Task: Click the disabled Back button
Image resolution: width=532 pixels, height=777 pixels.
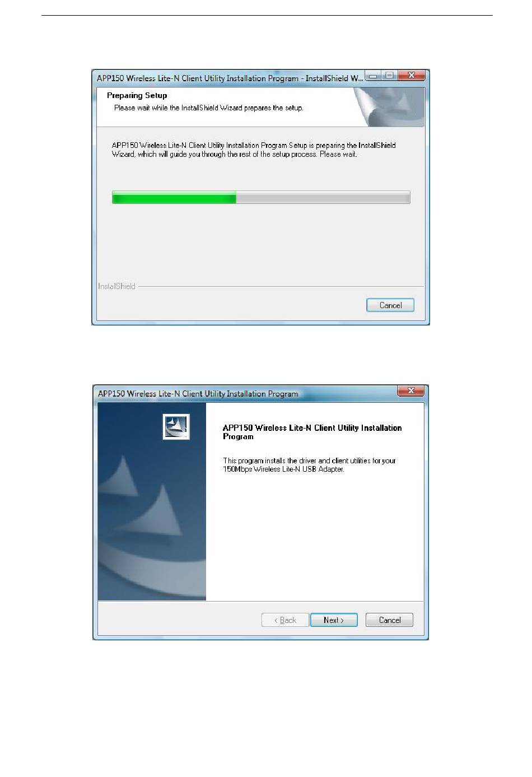Action: click(285, 620)
